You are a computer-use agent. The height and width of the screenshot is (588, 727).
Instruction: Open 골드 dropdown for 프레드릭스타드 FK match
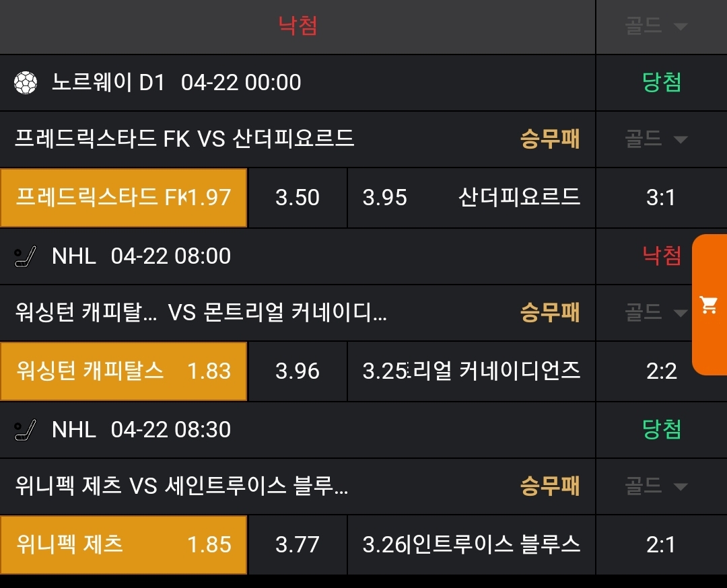[x=656, y=139]
